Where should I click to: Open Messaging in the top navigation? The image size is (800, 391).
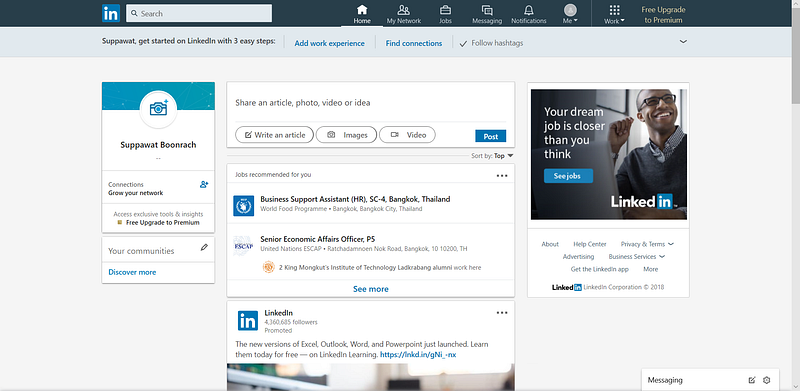[487, 14]
